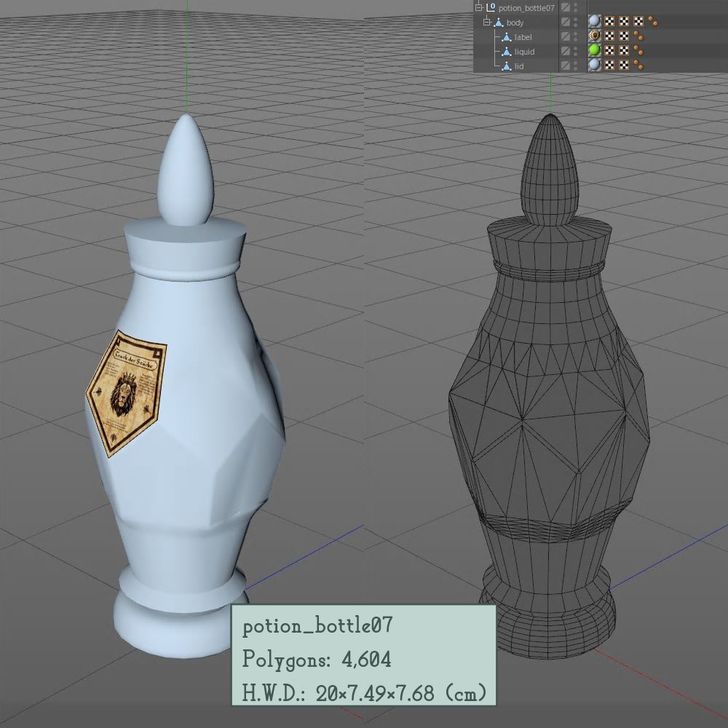This screenshot has height=728, width=728.
Task: Select the green material tag on liquid
Action: point(595,50)
